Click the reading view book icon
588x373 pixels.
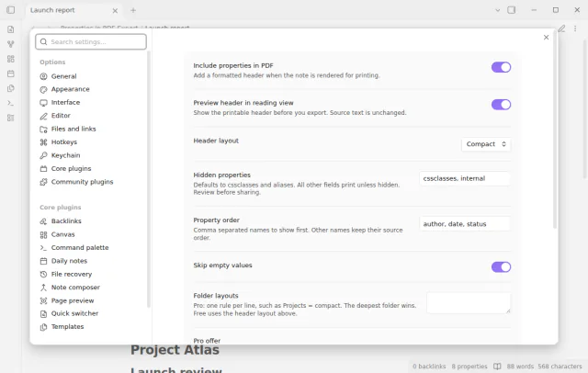(497, 367)
